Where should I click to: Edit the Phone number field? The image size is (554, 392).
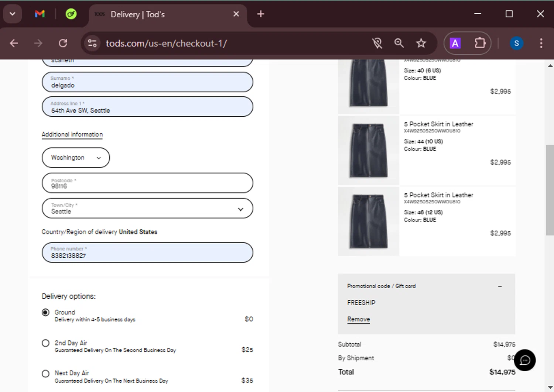[147, 252]
